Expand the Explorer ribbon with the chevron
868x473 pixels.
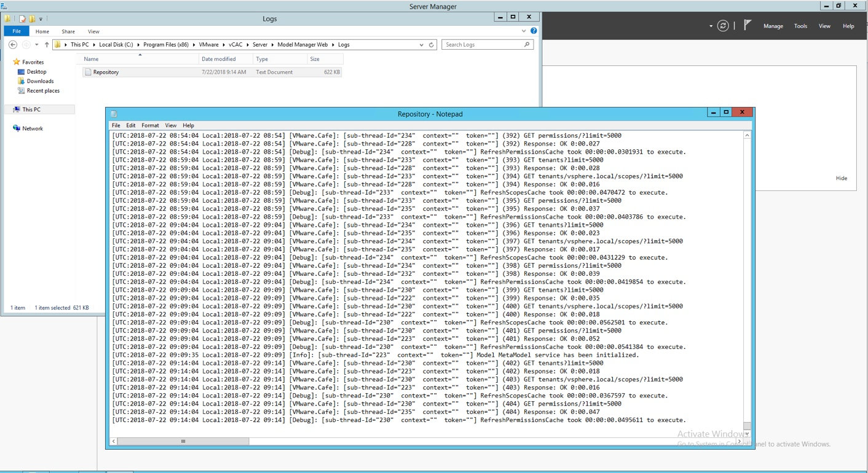pyautogui.click(x=524, y=31)
